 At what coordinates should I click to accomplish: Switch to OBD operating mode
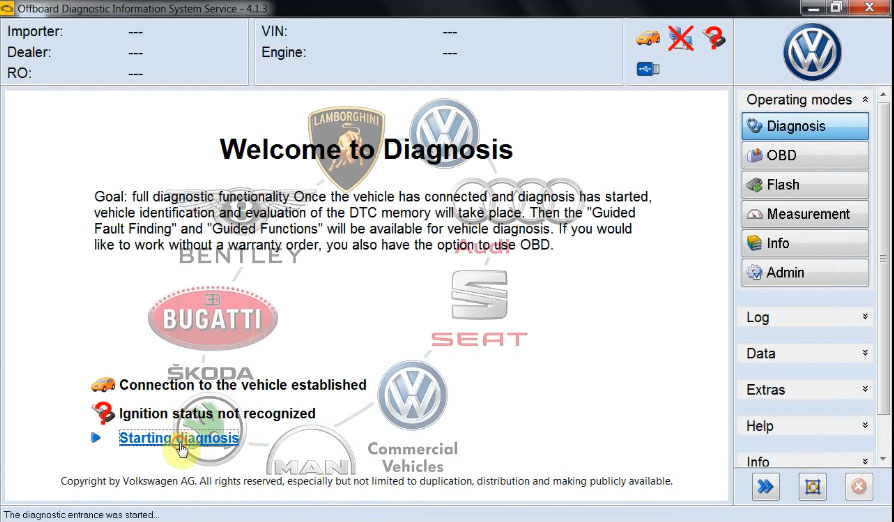(805, 155)
